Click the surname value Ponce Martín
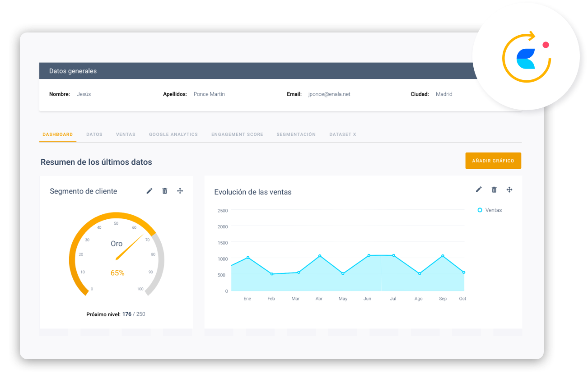588x379 pixels. pyautogui.click(x=209, y=94)
